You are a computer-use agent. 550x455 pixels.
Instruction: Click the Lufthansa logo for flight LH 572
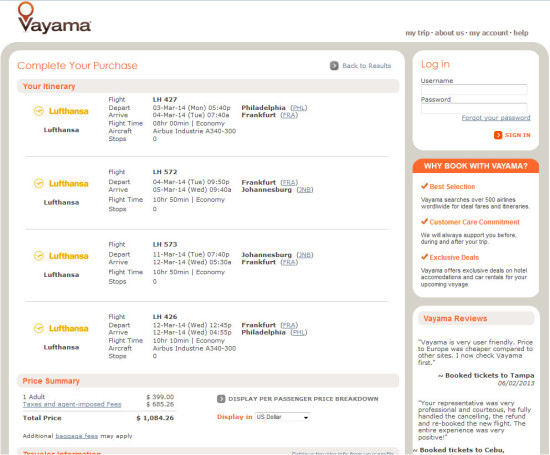click(61, 183)
